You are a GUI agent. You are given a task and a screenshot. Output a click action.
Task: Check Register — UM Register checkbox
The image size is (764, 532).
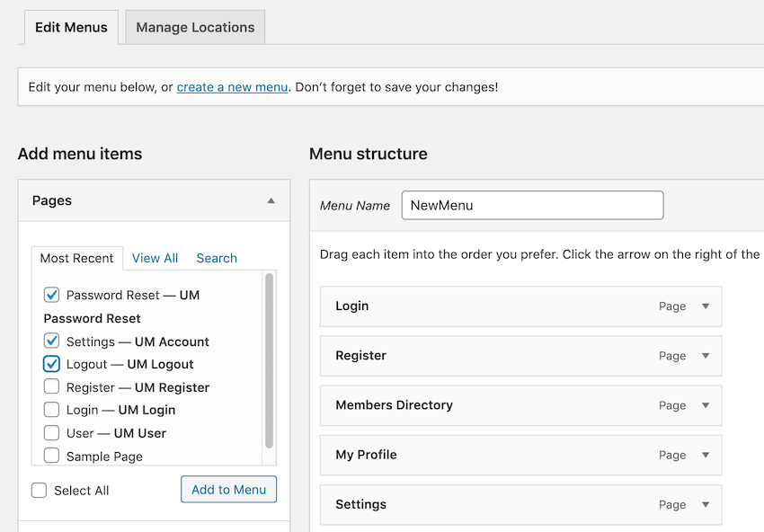click(52, 387)
